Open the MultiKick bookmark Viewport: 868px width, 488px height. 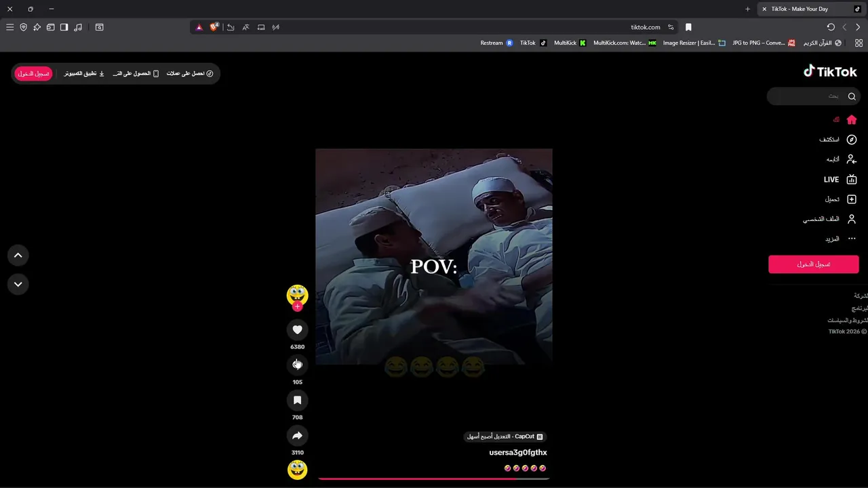(570, 43)
